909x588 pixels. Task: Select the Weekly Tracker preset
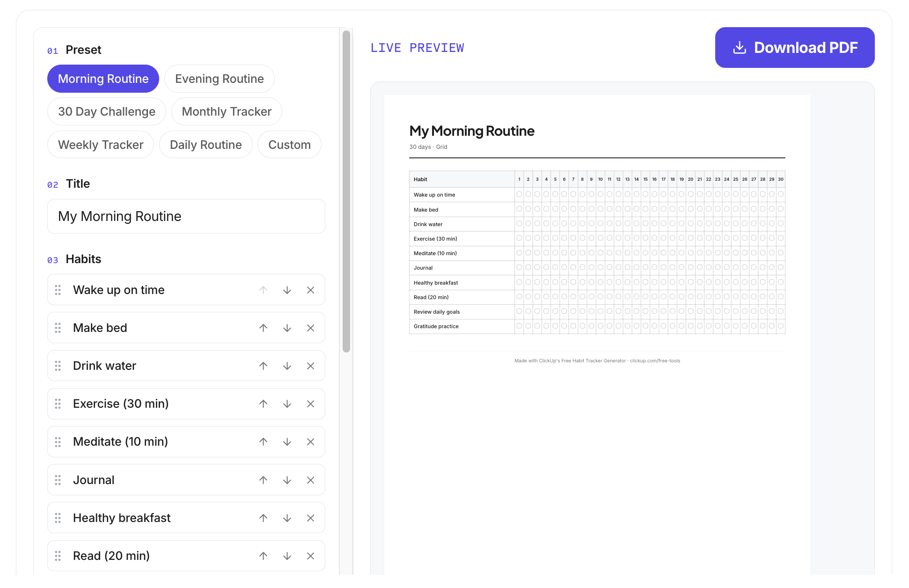pyautogui.click(x=101, y=145)
